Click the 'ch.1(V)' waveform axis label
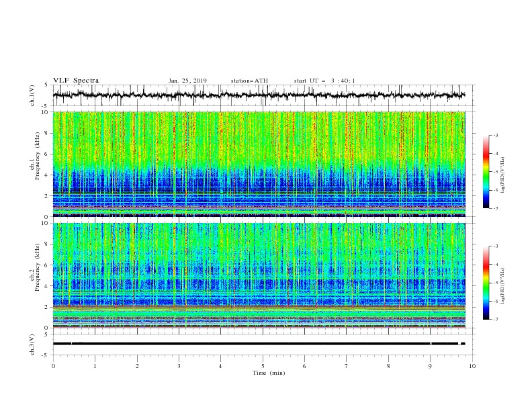Screen dimensions: 532x411 [x=32, y=95]
